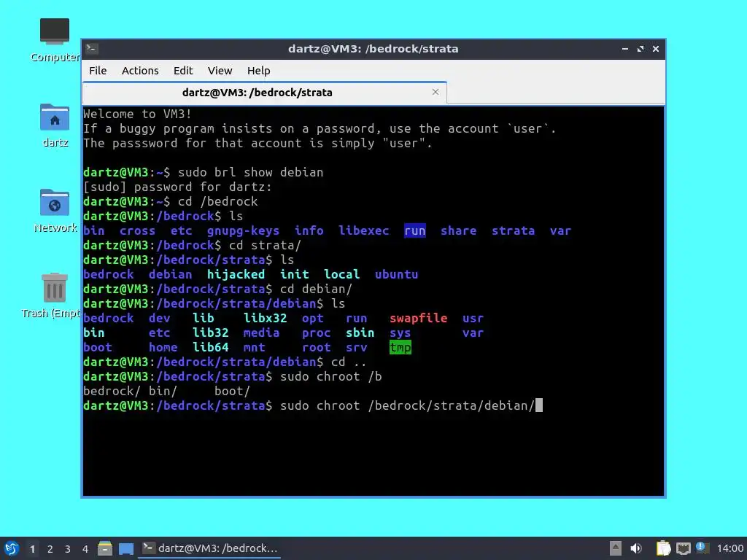747x560 pixels.
Task: Click "gnupg-keys" in the bedrock listing
Action: pyautogui.click(x=243, y=231)
